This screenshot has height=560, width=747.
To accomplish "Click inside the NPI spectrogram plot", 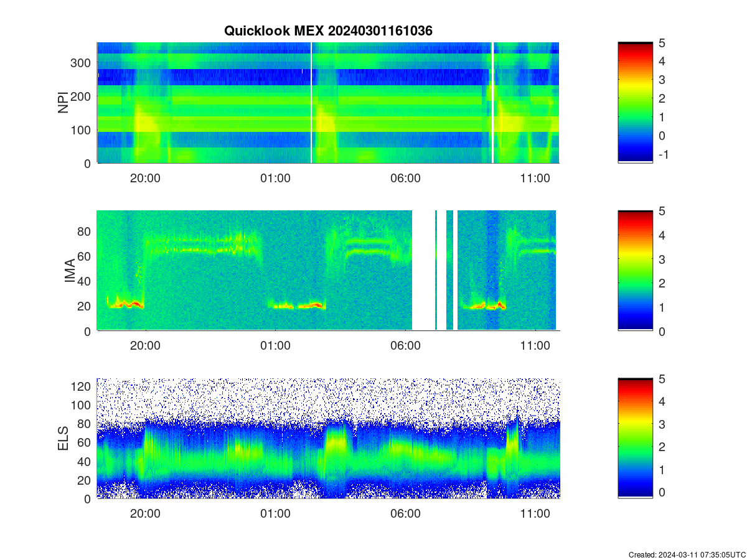I will click(x=328, y=103).
